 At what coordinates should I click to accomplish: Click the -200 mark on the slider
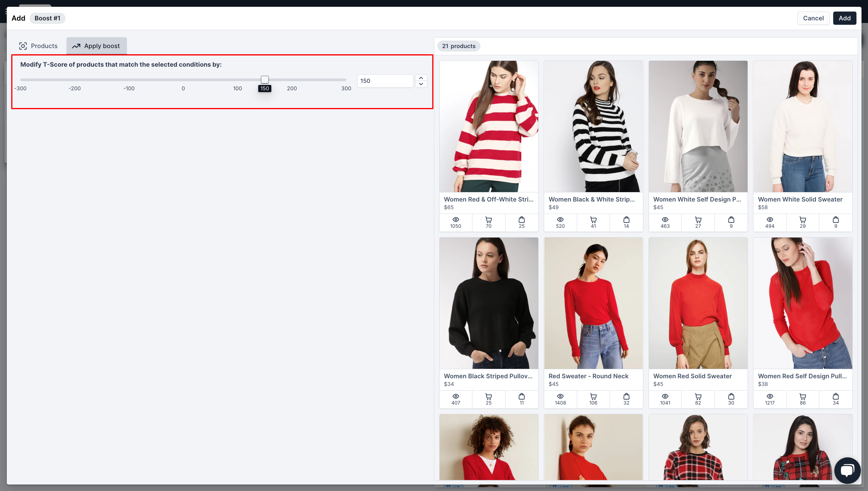point(75,88)
